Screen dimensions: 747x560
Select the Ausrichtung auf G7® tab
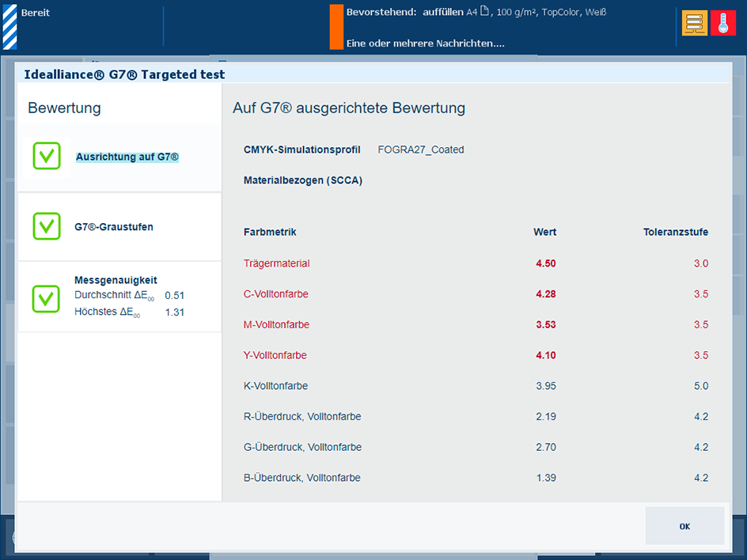coord(119,157)
